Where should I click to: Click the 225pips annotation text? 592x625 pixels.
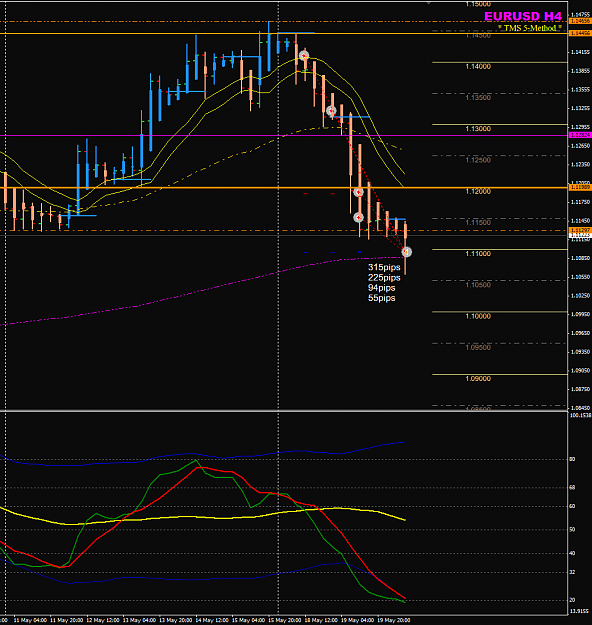384,278
